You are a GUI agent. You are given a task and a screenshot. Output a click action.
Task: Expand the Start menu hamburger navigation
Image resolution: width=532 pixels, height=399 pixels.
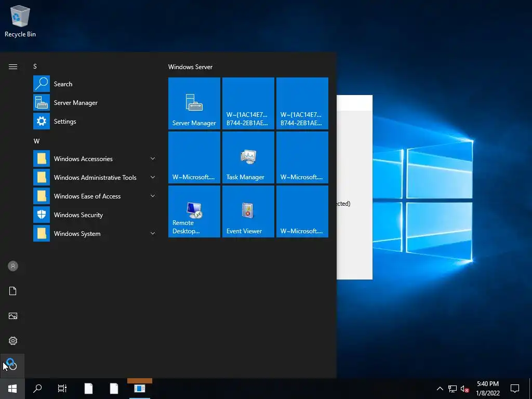(13, 66)
